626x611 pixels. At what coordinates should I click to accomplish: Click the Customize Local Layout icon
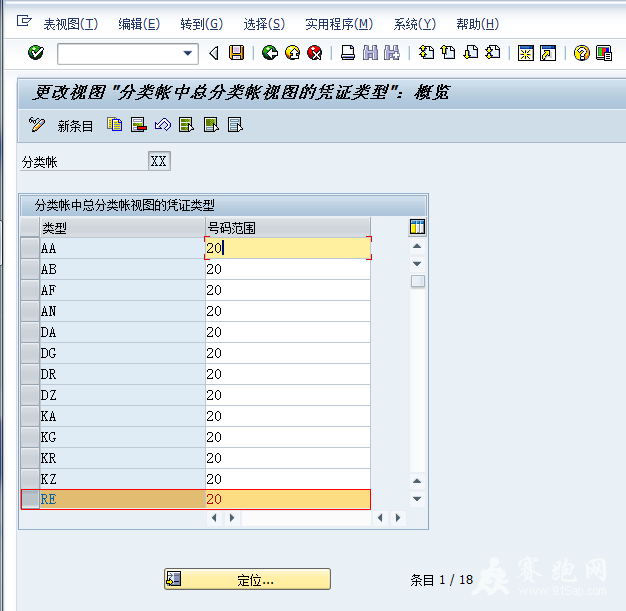(604, 53)
